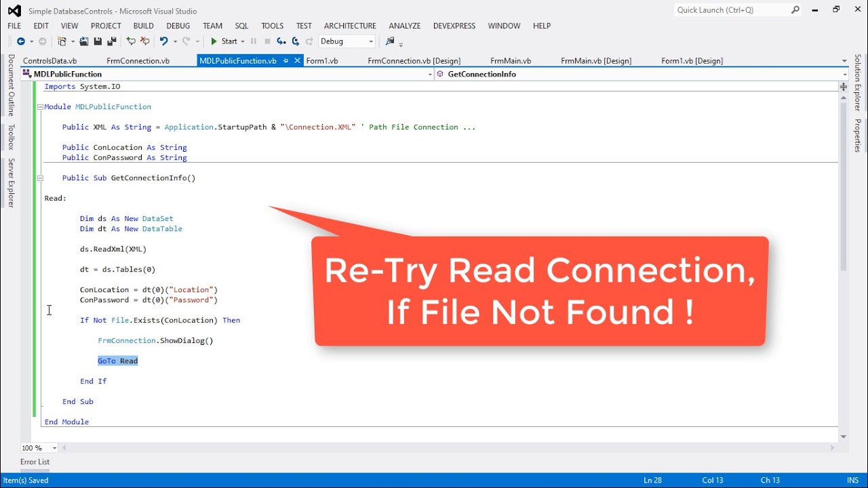Switch to the FrmConnection.vb [Design] tab
This screenshot has height=488, width=868.
click(414, 61)
